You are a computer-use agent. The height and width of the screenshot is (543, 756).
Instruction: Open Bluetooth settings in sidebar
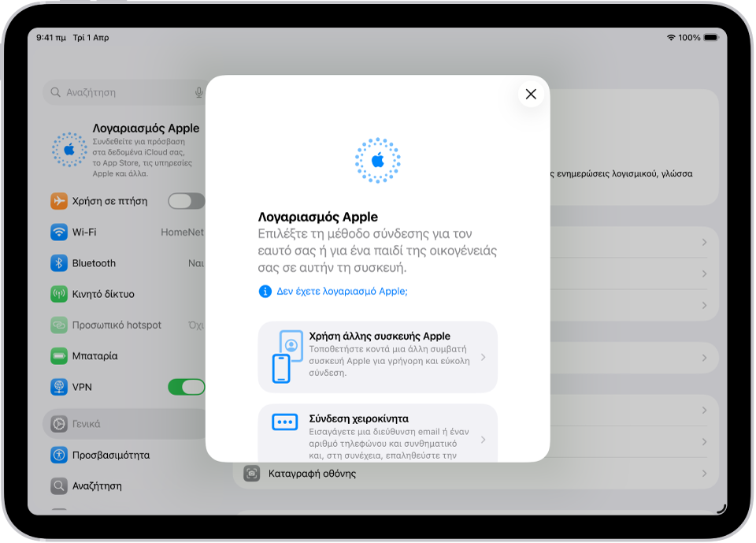coord(126,263)
